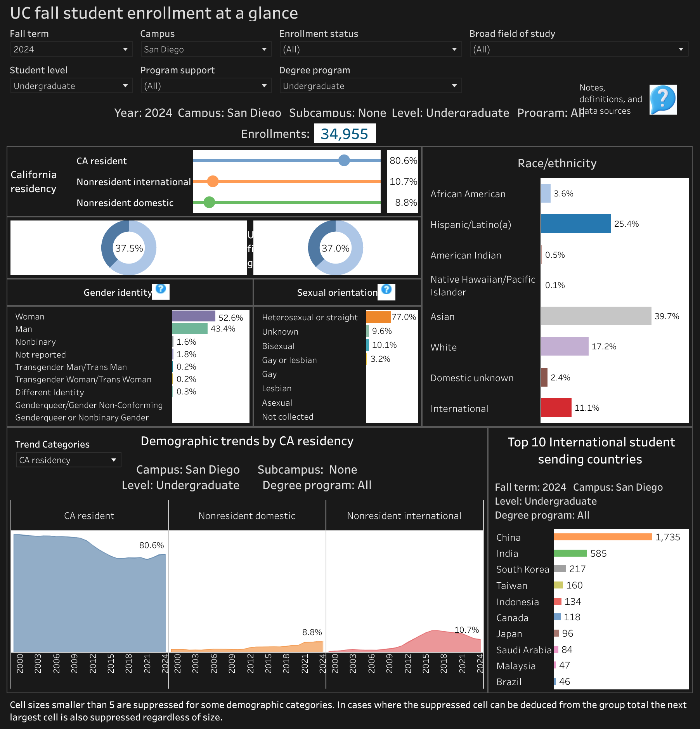Click the Enrollments value 34,955

[x=345, y=134]
